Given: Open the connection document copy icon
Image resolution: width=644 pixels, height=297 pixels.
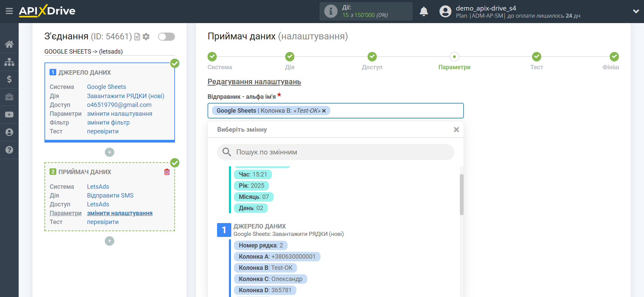Looking at the screenshot, I should point(137,37).
